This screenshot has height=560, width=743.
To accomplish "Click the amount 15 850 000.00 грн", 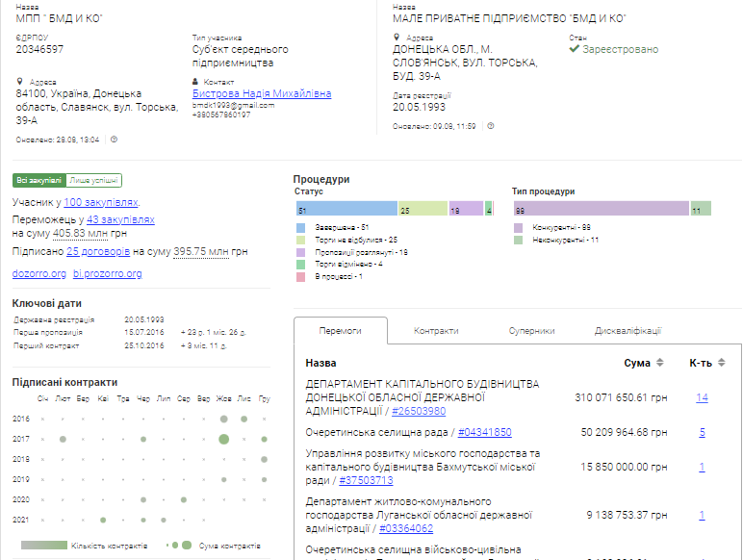I will pos(624,467).
